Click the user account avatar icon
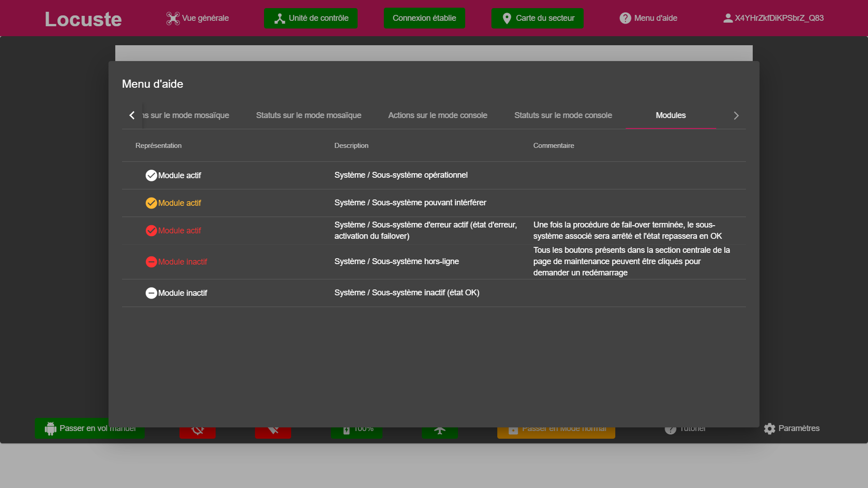 pos(727,18)
